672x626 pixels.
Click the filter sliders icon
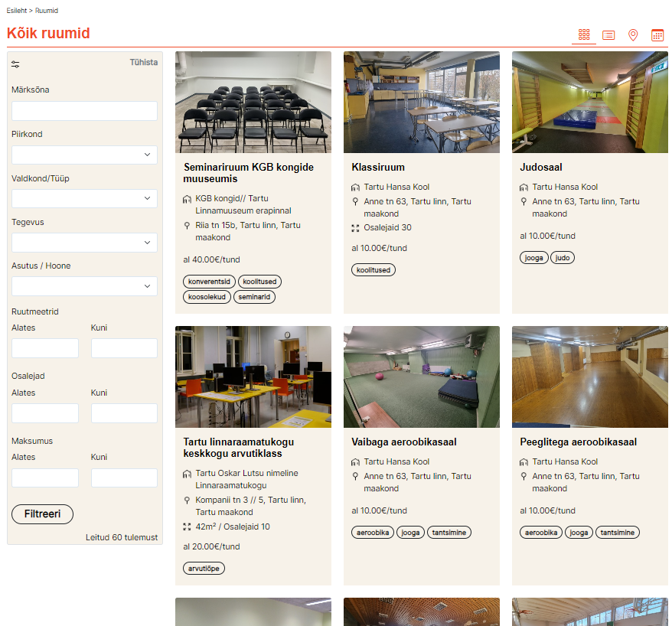[16, 64]
